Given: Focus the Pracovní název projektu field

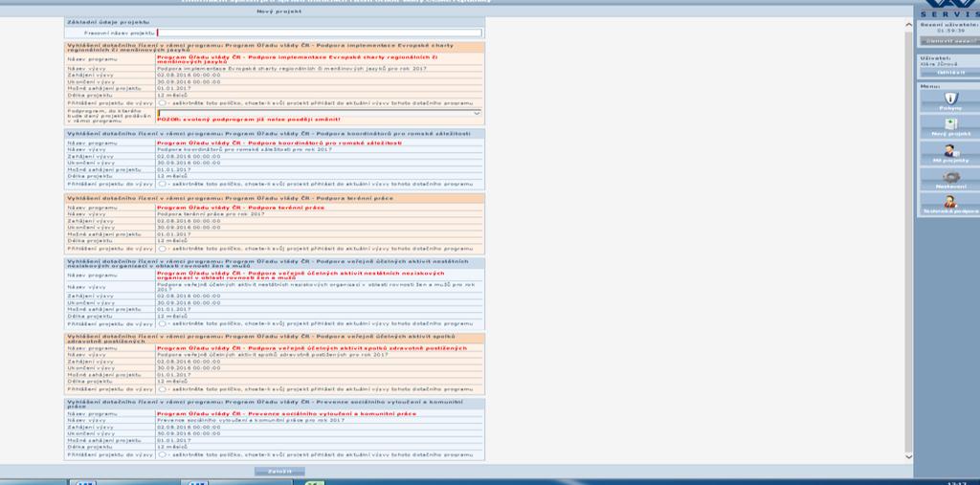Looking at the screenshot, I should click(x=320, y=33).
